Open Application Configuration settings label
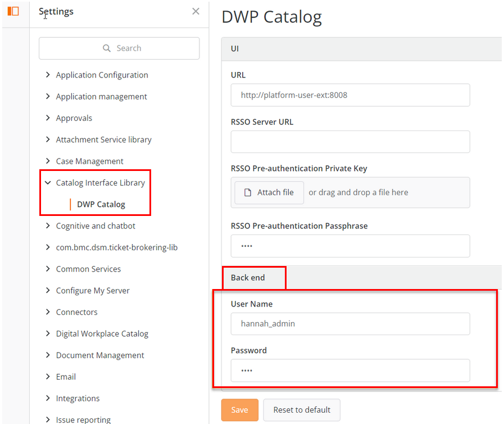 pyautogui.click(x=102, y=75)
